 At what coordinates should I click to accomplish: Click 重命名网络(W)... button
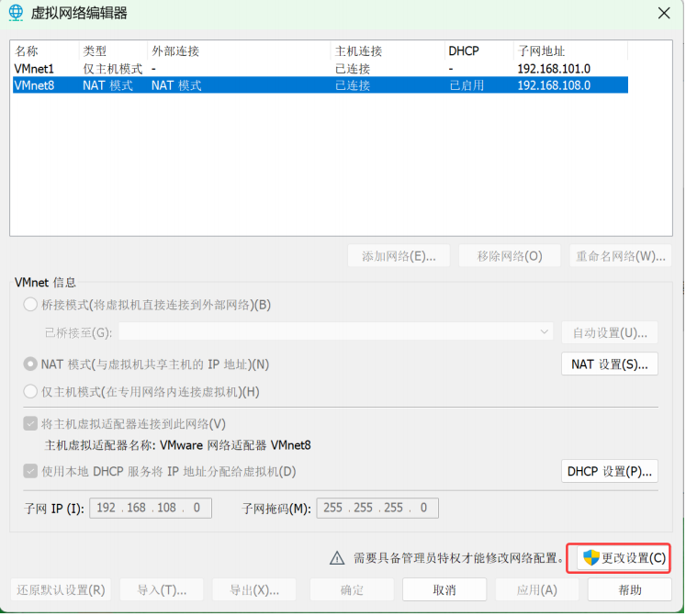tap(621, 256)
